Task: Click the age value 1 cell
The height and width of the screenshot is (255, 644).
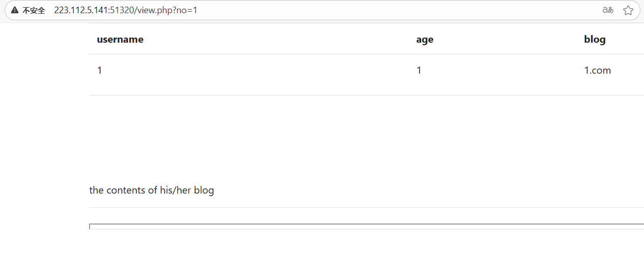Action: click(x=419, y=71)
